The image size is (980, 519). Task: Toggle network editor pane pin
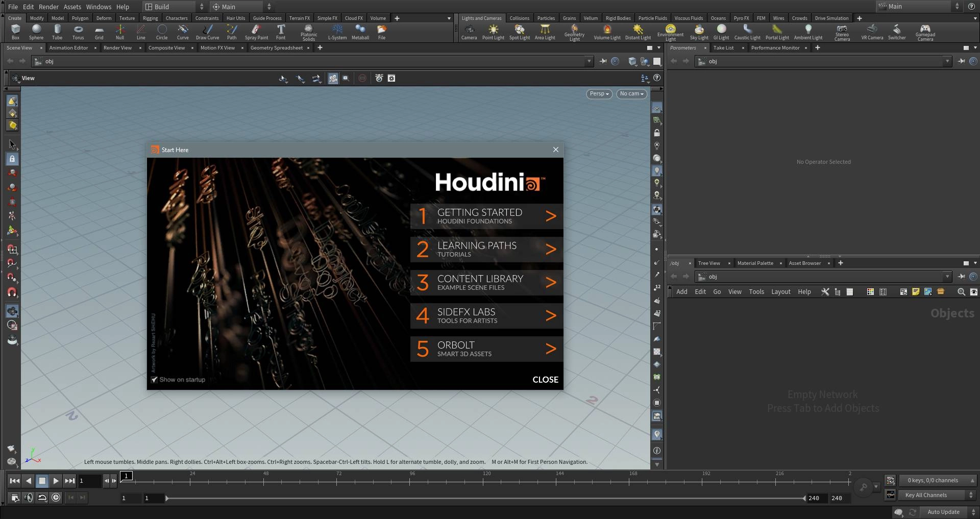[x=962, y=277]
